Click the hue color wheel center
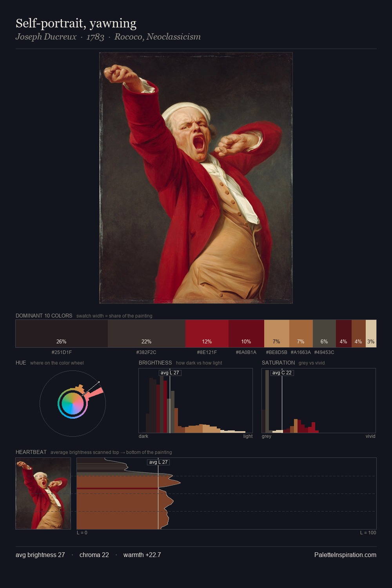 73,403
